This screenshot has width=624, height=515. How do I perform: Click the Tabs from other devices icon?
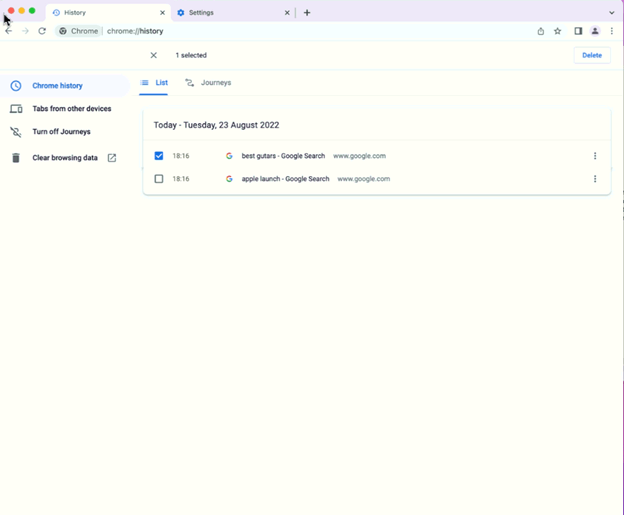point(16,109)
